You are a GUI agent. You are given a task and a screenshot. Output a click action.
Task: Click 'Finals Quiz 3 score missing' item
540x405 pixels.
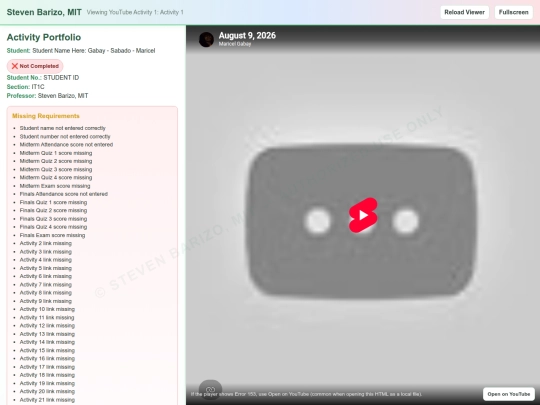(x=53, y=219)
